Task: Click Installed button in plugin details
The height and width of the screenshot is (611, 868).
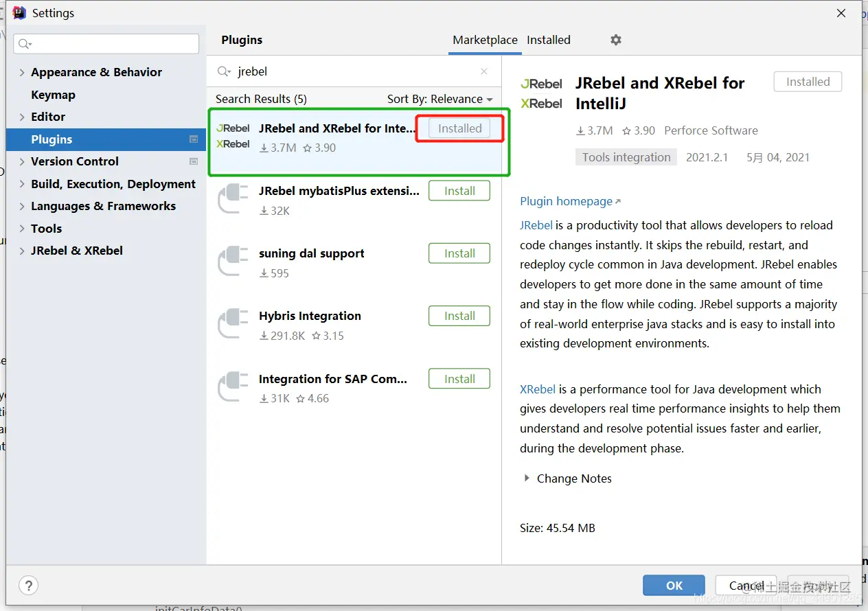Action: tap(808, 82)
